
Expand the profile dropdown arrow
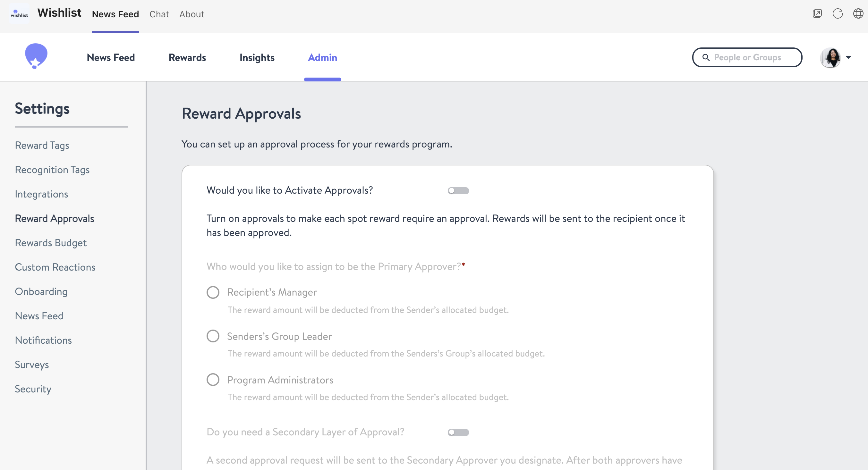point(848,57)
